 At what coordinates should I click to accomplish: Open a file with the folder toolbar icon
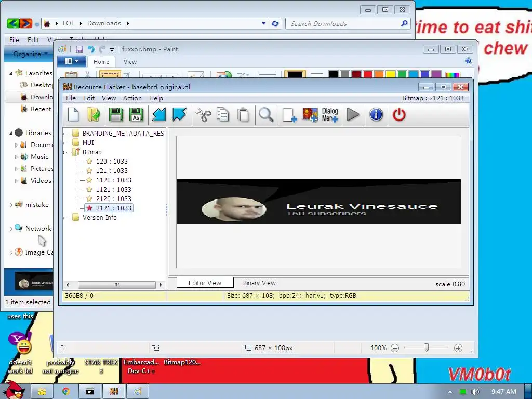click(x=94, y=115)
